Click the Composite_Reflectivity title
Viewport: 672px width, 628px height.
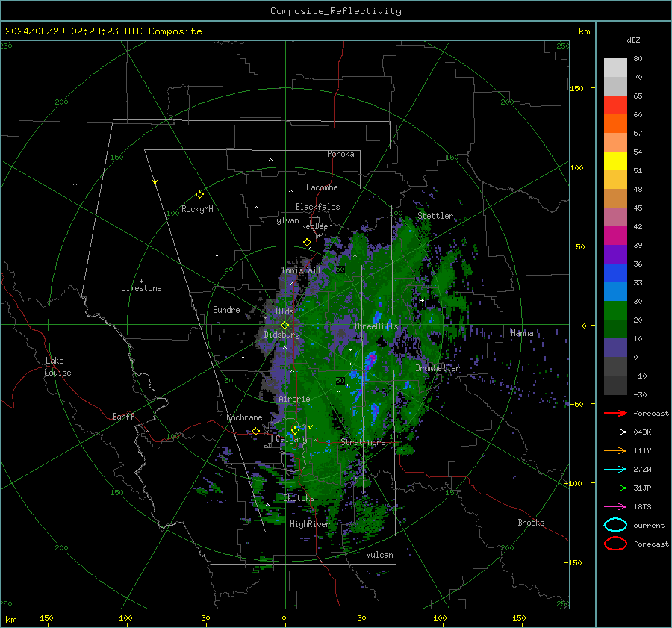(335, 11)
